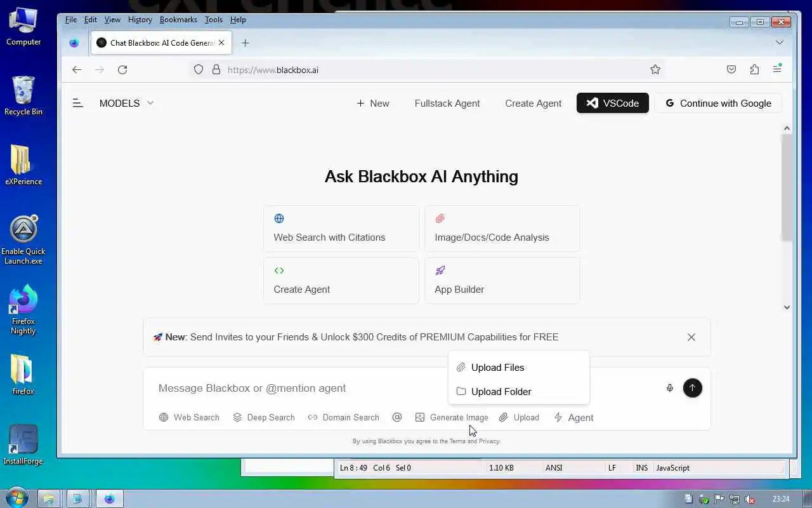Activate microphone voice input
This screenshot has height=508, width=812.
670,388
